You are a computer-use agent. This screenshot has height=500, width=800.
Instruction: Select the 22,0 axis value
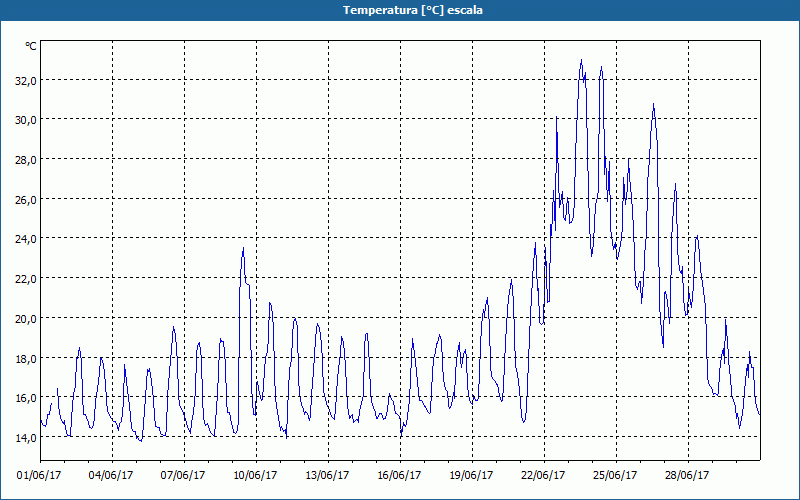tap(25, 279)
